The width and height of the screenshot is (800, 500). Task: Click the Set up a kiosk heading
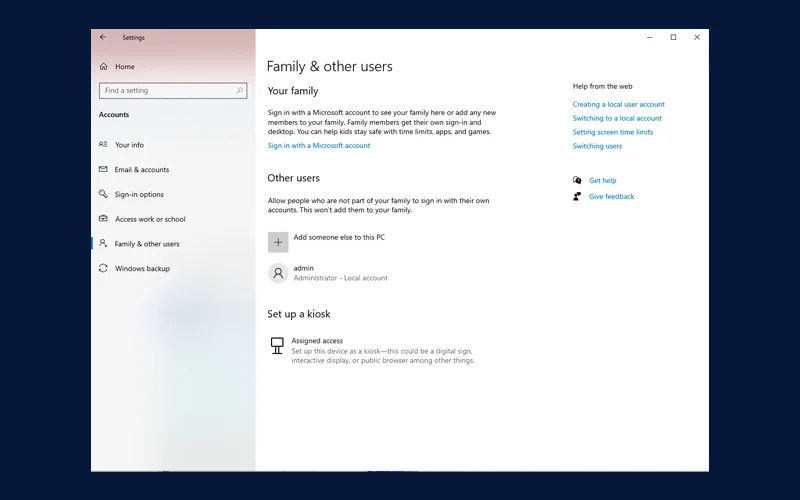298,314
